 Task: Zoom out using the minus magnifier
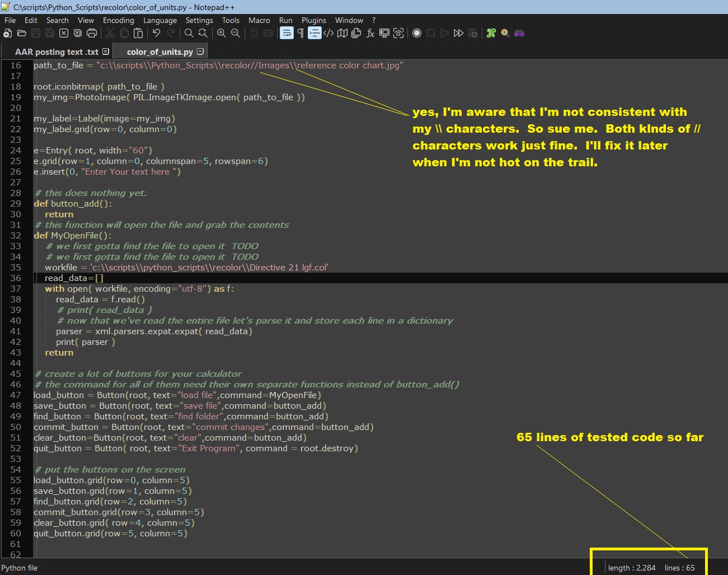(236, 34)
